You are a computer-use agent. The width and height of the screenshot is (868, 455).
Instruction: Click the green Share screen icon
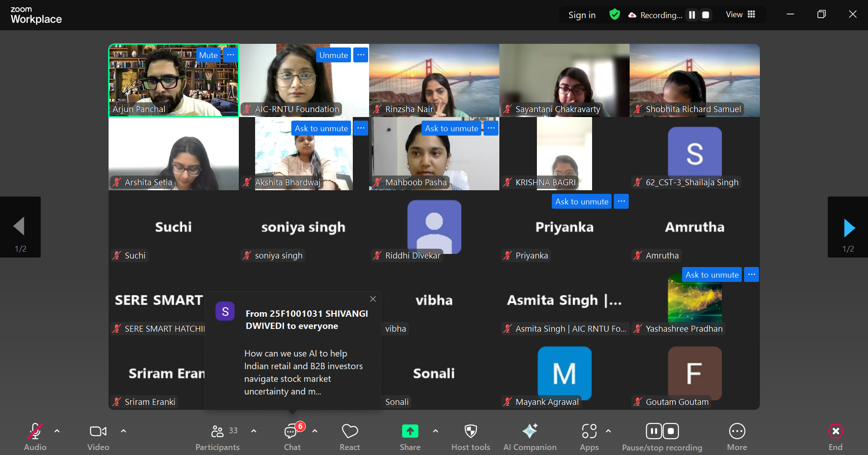coord(410,432)
